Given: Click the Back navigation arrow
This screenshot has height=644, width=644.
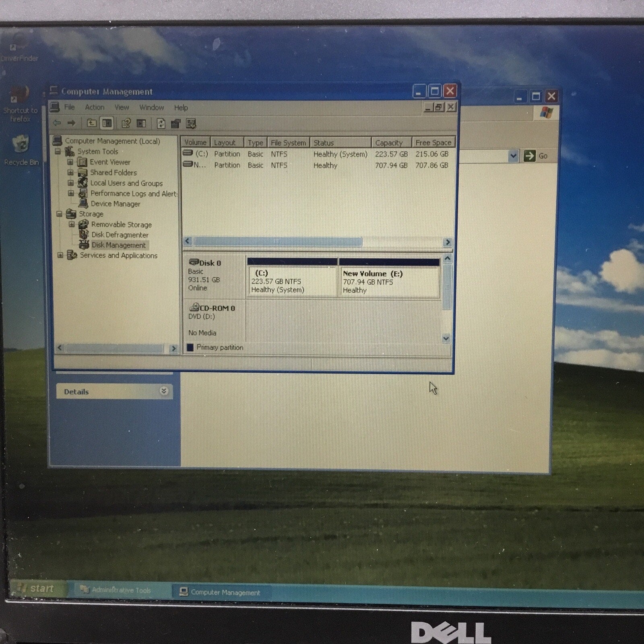Looking at the screenshot, I should 56,123.
